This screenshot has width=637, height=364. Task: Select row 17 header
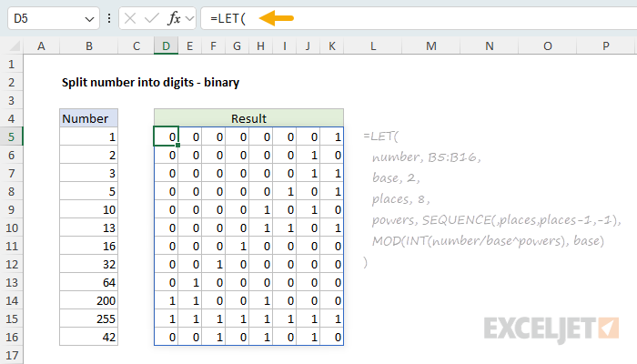(x=11, y=356)
